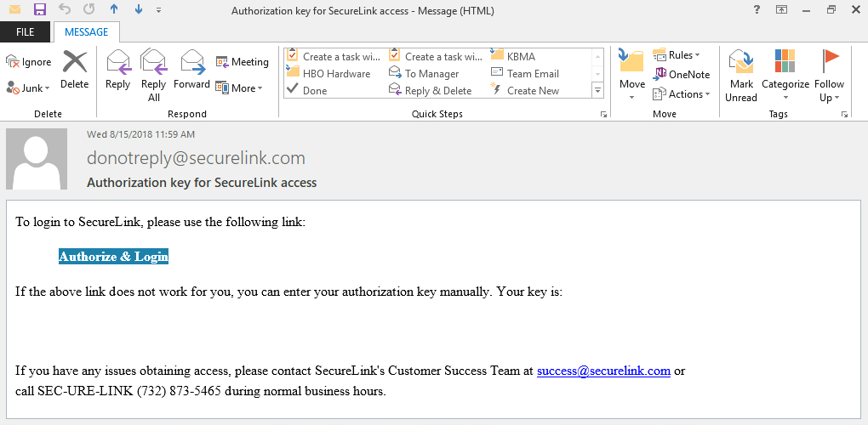Click the Next Item down arrow
The height and width of the screenshot is (425, 868).
[x=139, y=10]
